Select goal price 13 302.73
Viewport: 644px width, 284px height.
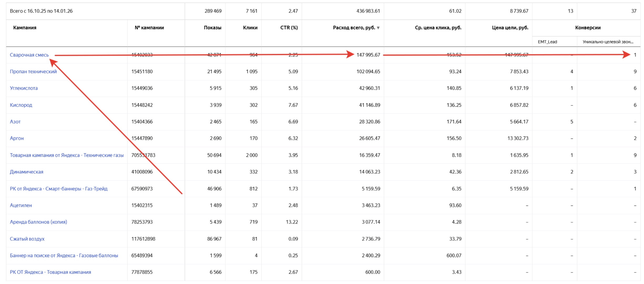(x=518, y=138)
